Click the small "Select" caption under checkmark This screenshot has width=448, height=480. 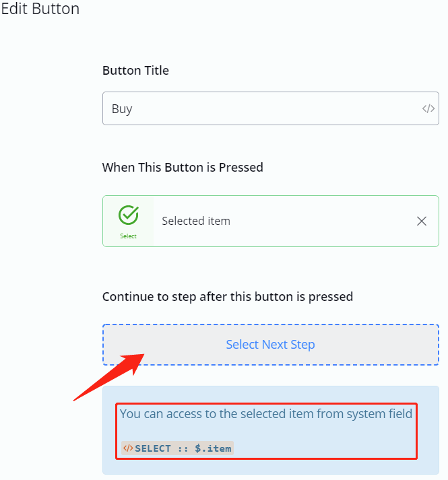click(128, 236)
